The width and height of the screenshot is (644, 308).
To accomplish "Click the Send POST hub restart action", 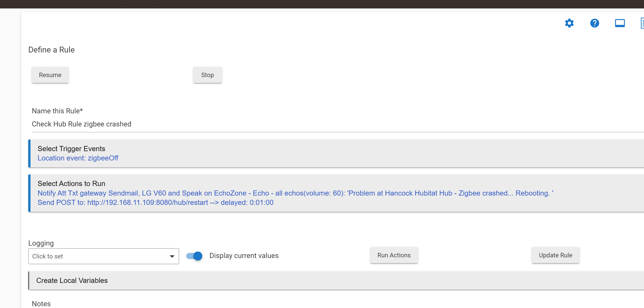I will 155,202.
